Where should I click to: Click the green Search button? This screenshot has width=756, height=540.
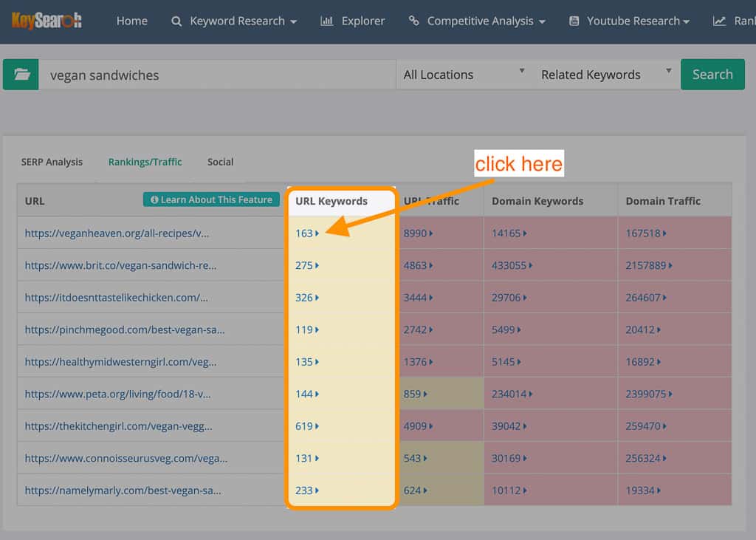click(x=712, y=74)
